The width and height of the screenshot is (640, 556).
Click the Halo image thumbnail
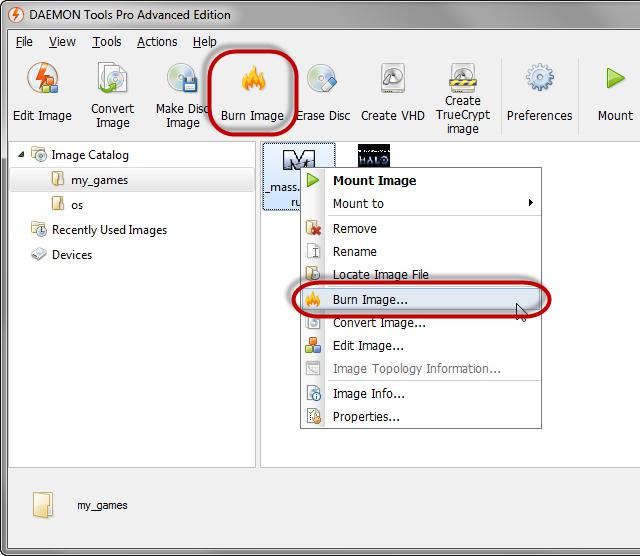point(374,156)
